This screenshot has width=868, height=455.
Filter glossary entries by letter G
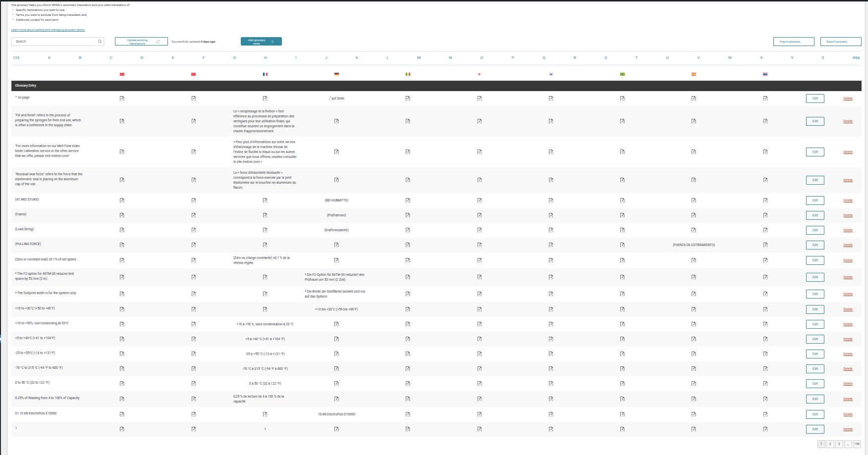click(x=234, y=58)
